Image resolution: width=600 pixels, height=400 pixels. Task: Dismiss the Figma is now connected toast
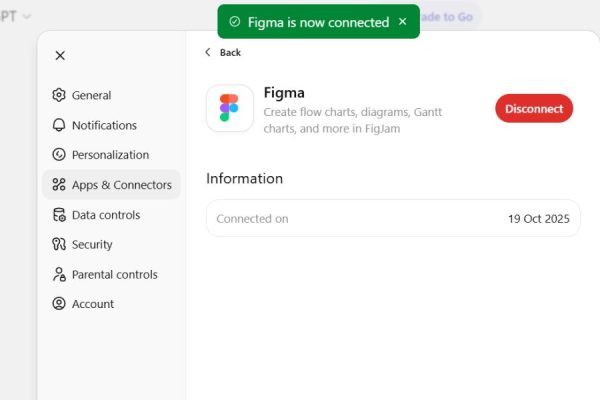coord(403,22)
